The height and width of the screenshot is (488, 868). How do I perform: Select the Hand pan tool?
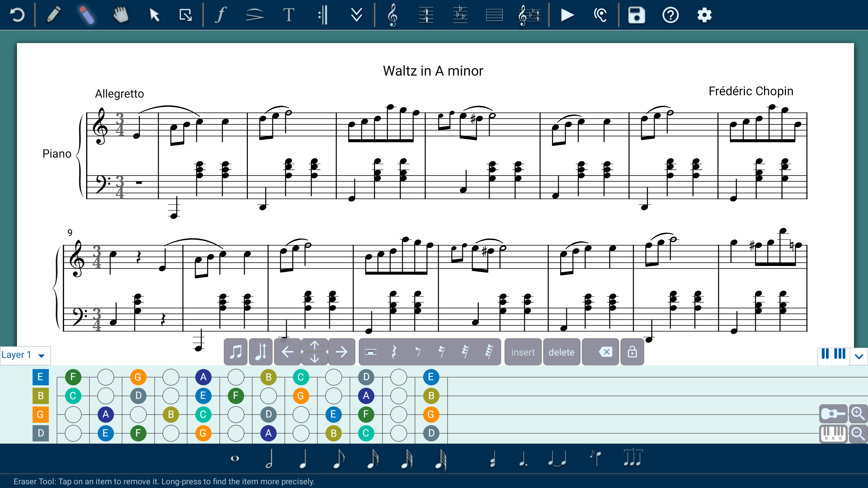point(121,15)
